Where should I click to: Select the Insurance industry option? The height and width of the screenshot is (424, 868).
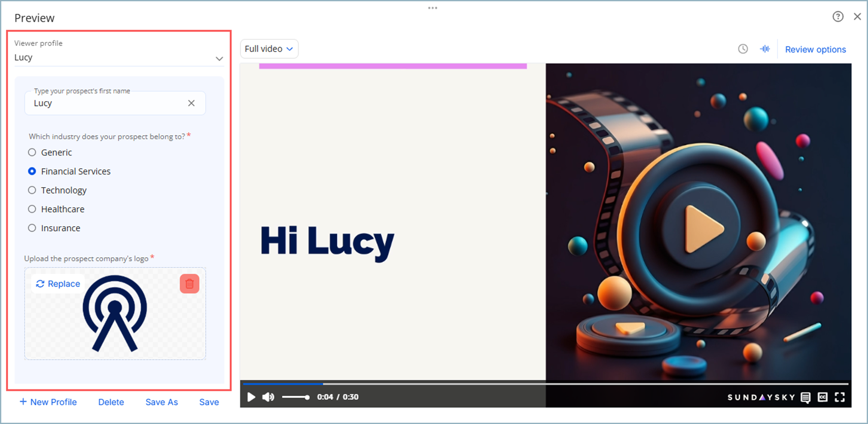tap(32, 228)
